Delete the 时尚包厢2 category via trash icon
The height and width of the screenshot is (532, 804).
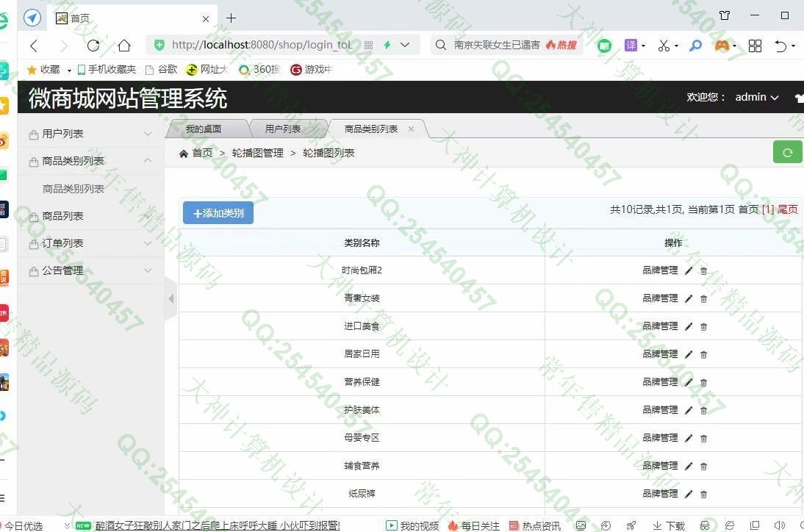(703, 270)
